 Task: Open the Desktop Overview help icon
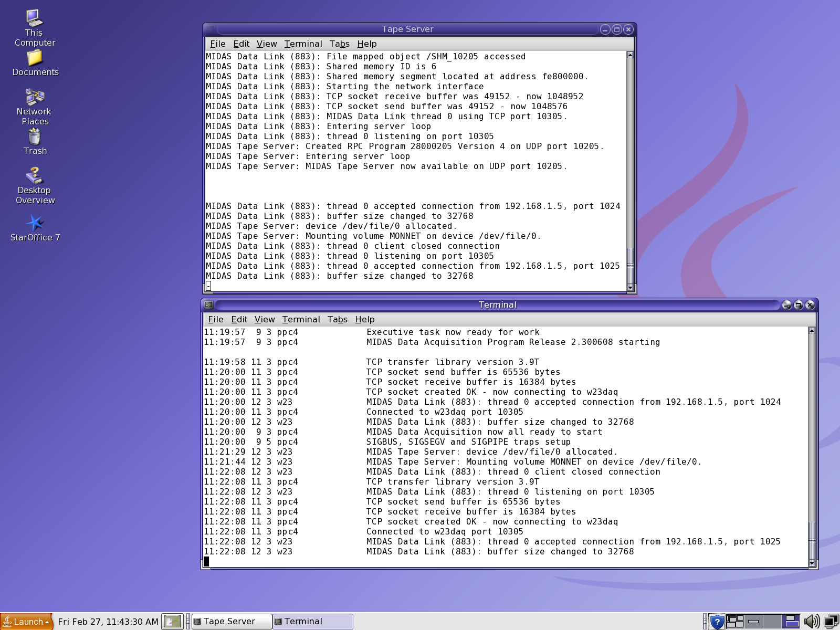point(35,185)
